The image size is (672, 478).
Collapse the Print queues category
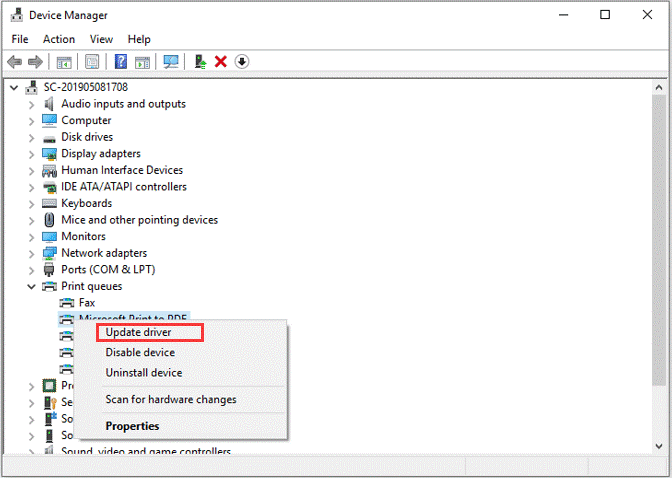pyautogui.click(x=31, y=286)
